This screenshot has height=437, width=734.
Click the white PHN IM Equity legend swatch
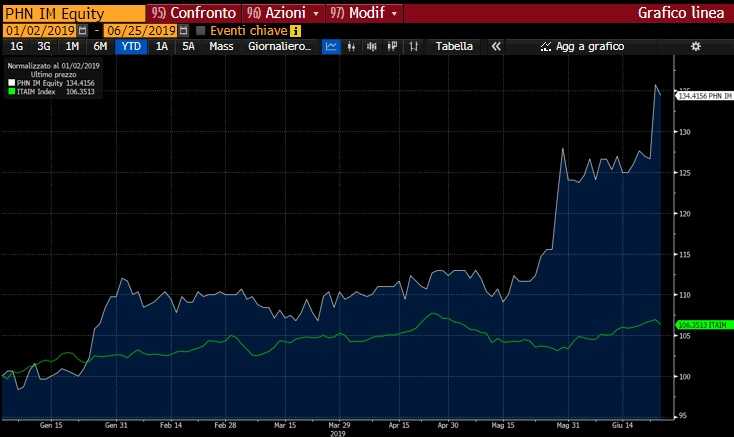point(12,83)
